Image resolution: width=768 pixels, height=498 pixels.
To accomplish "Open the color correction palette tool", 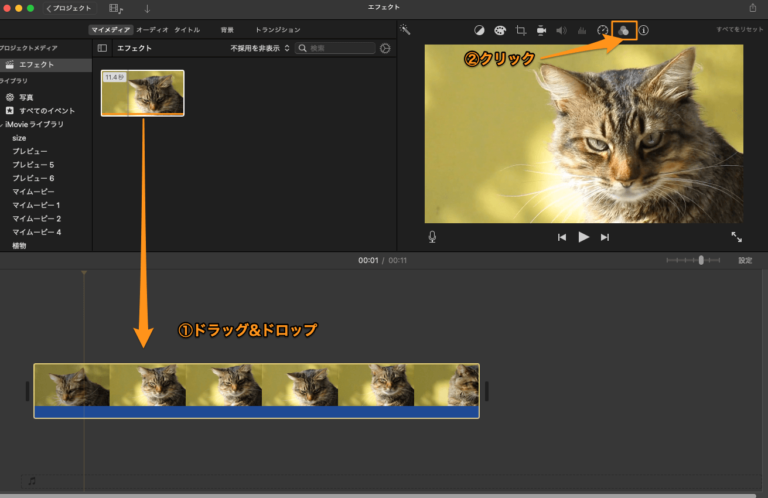I will (x=500, y=30).
